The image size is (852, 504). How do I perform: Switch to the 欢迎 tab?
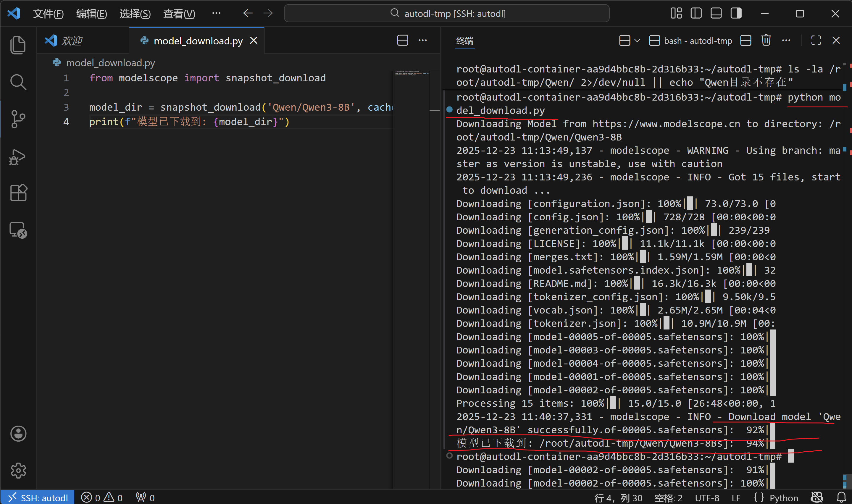click(x=72, y=41)
